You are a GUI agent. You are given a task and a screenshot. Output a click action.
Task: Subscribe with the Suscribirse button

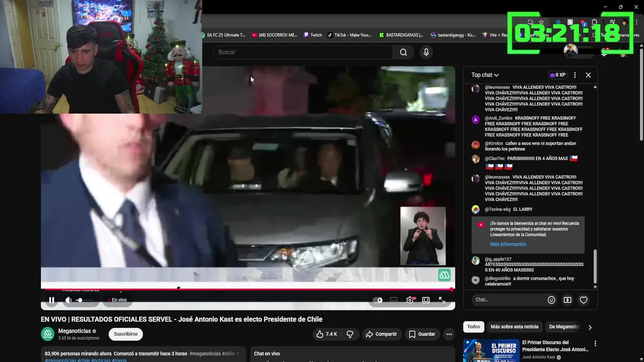pos(125,334)
